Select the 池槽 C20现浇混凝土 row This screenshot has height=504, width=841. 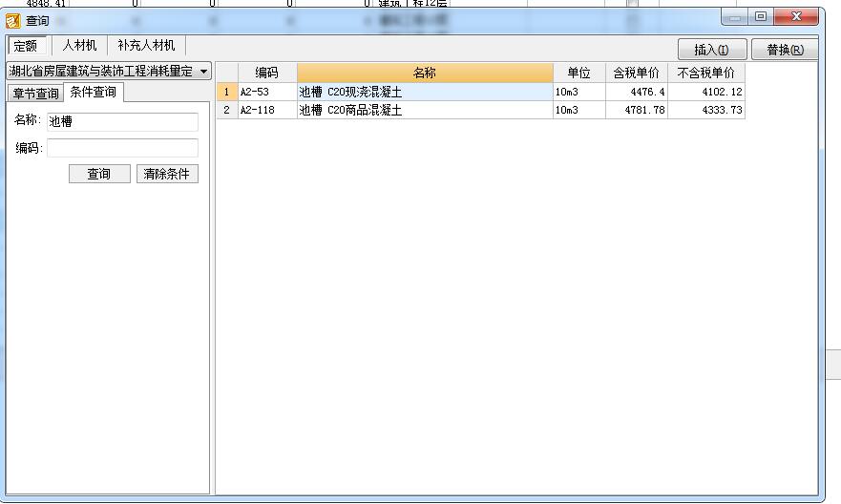pos(425,92)
